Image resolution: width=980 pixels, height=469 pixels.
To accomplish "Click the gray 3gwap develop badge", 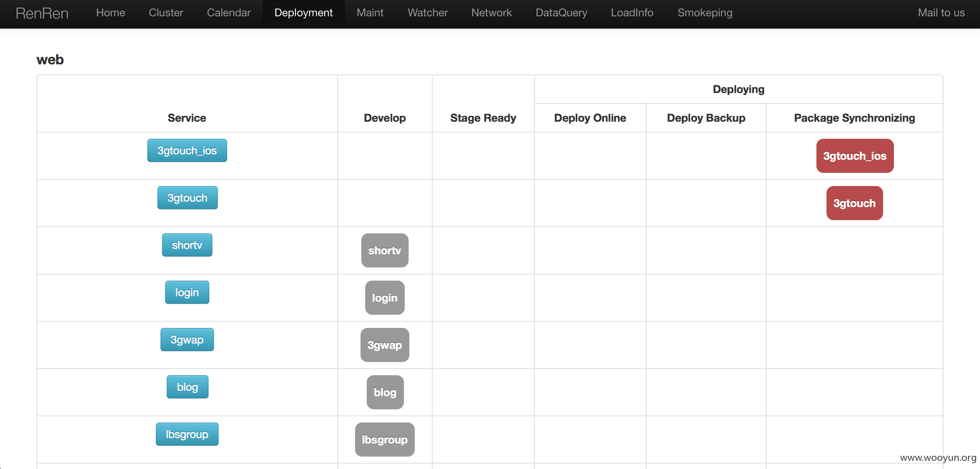I will tap(385, 345).
